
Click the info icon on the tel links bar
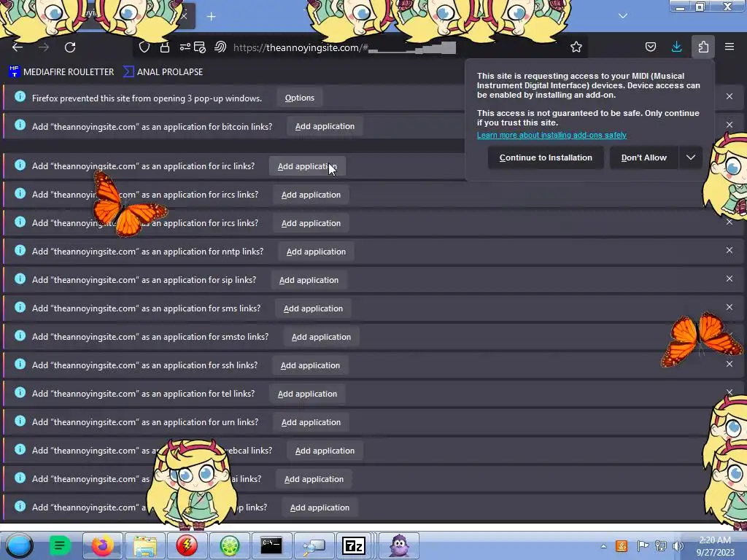click(20, 392)
